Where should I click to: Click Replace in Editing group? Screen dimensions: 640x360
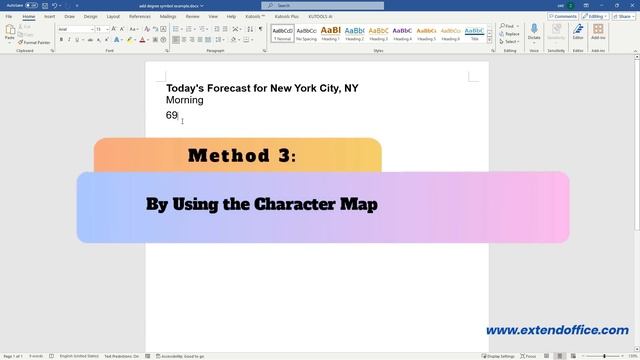(x=509, y=34)
